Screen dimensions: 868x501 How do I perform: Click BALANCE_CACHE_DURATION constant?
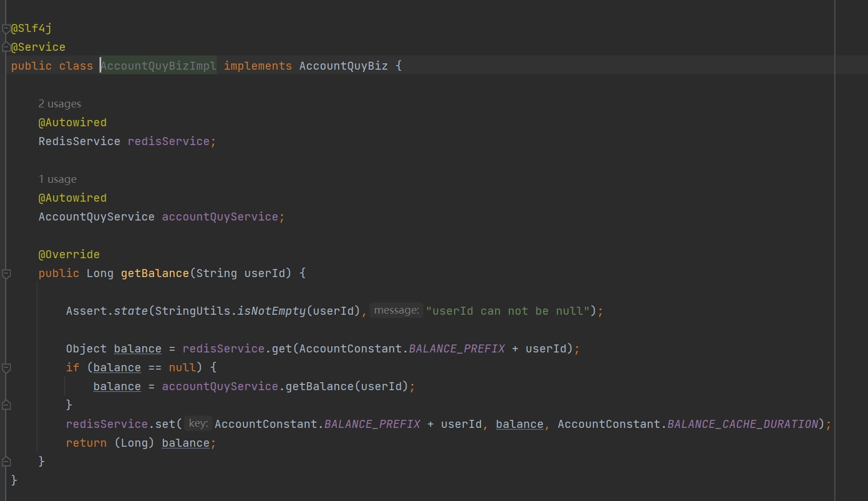pos(743,424)
